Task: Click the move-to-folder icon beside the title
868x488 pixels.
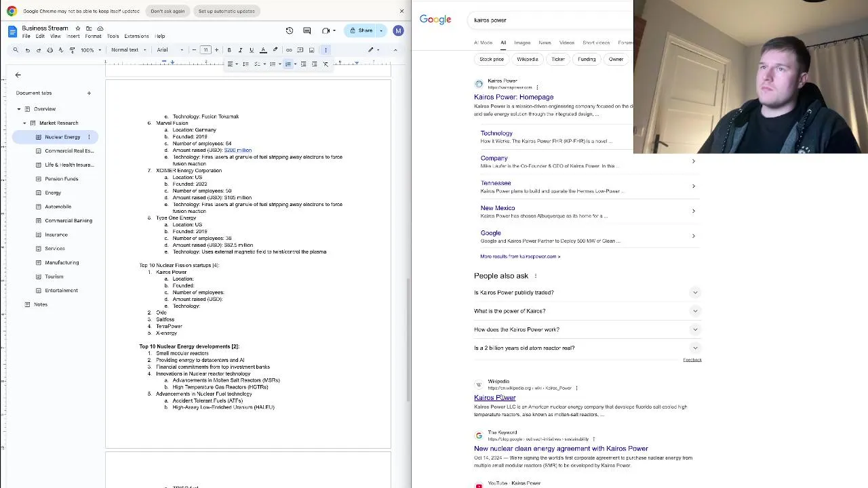Action: pyautogui.click(x=88, y=28)
